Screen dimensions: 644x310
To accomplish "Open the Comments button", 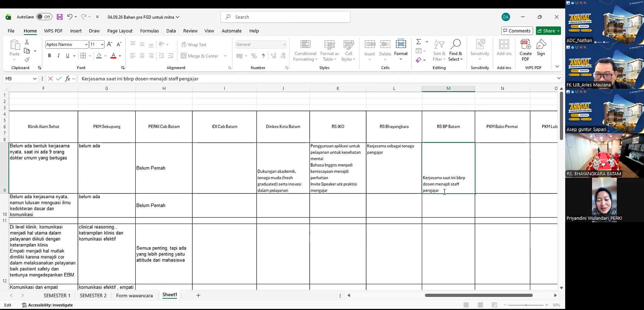I will [517, 31].
